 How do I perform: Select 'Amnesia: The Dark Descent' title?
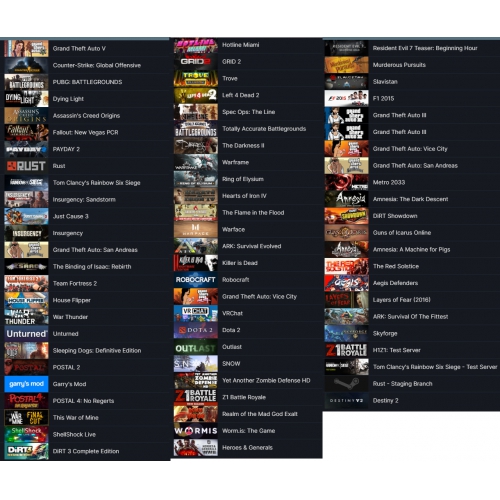tap(411, 199)
